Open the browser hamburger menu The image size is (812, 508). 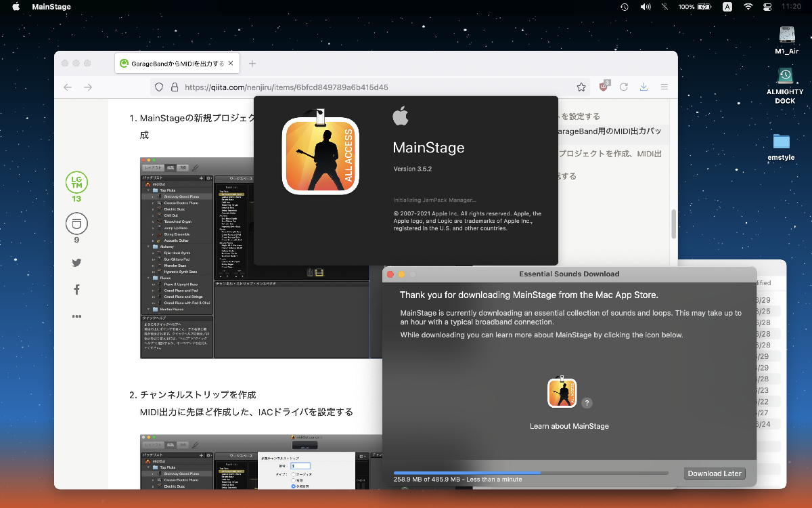[x=664, y=87]
